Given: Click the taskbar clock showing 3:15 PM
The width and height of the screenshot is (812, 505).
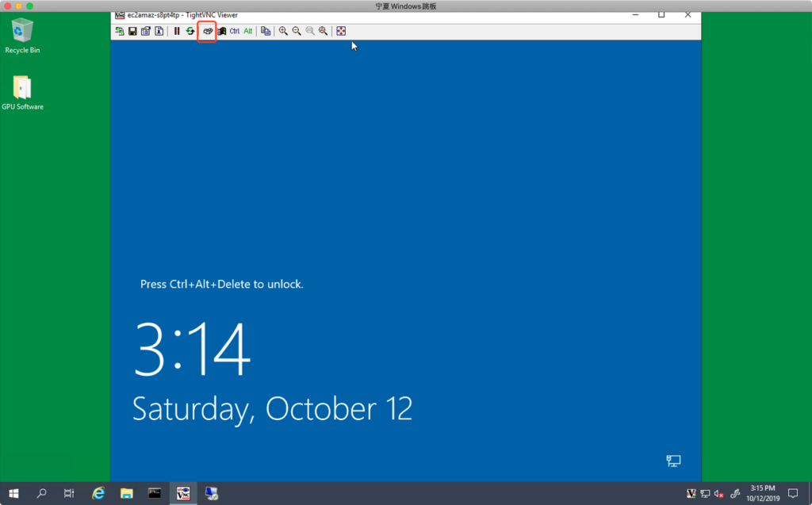Looking at the screenshot, I should pos(764,493).
